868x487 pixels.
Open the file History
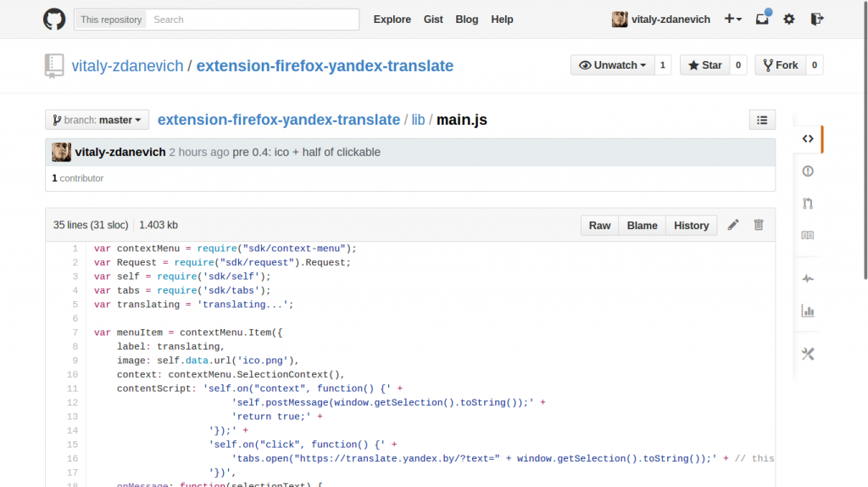(692, 226)
